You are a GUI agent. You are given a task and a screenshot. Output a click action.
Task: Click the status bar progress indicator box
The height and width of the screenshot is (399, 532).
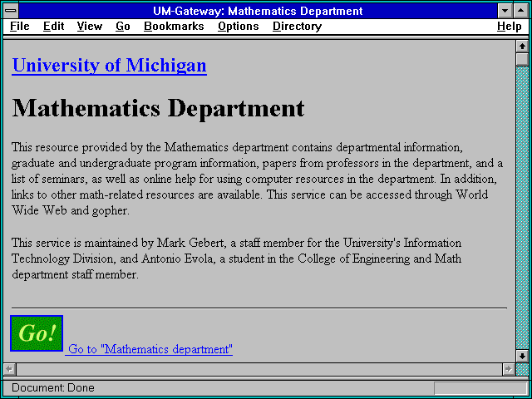coord(480,388)
